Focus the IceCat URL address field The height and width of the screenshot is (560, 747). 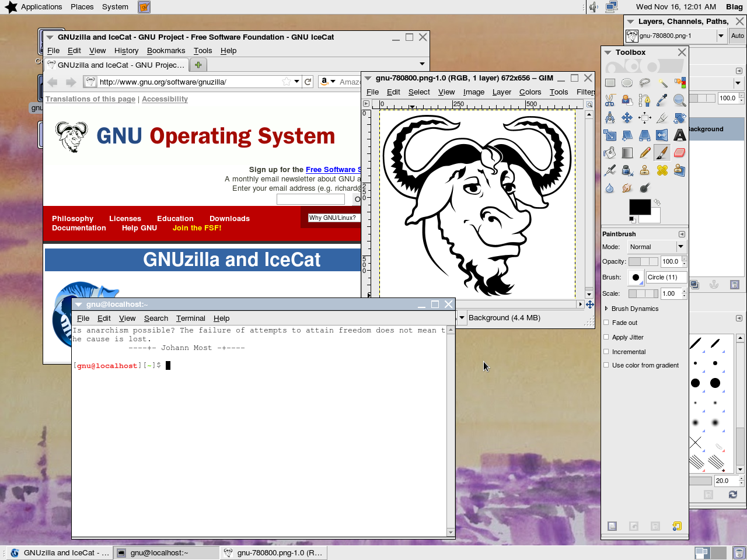[189, 82]
